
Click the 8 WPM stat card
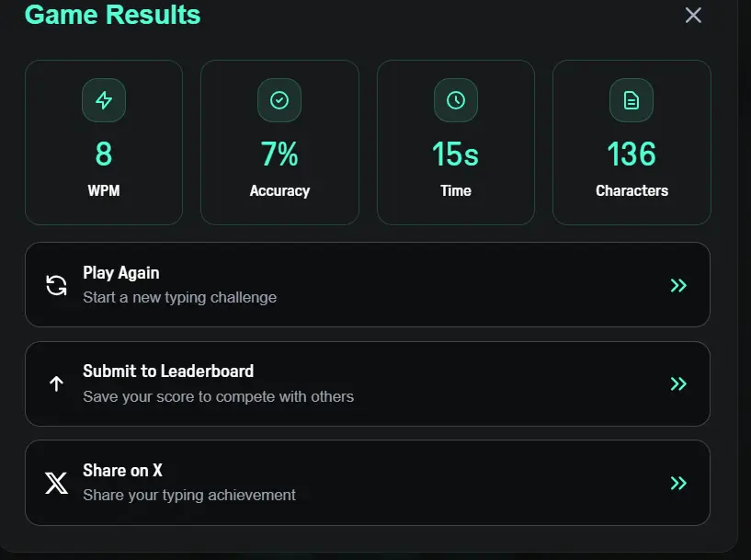(x=104, y=143)
